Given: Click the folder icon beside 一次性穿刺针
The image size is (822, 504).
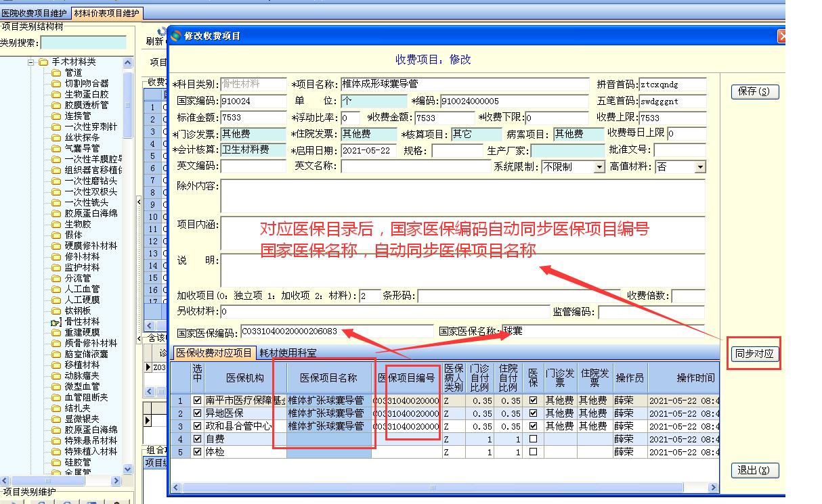Looking at the screenshot, I should click(x=56, y=127).
